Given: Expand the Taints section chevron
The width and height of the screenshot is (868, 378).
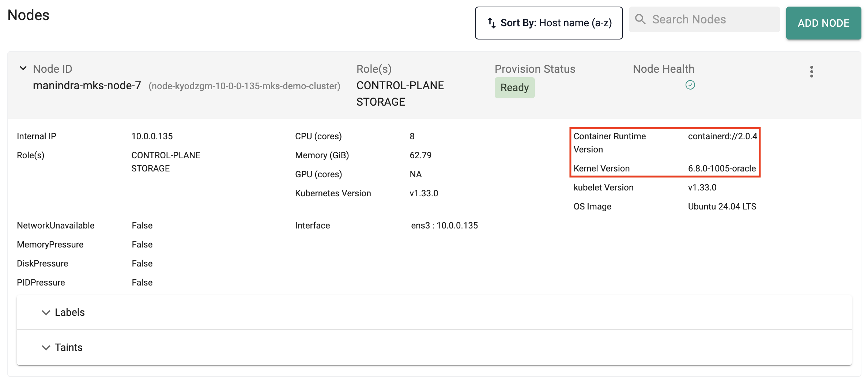Looking at the screenshot, I should coord(46,348).
